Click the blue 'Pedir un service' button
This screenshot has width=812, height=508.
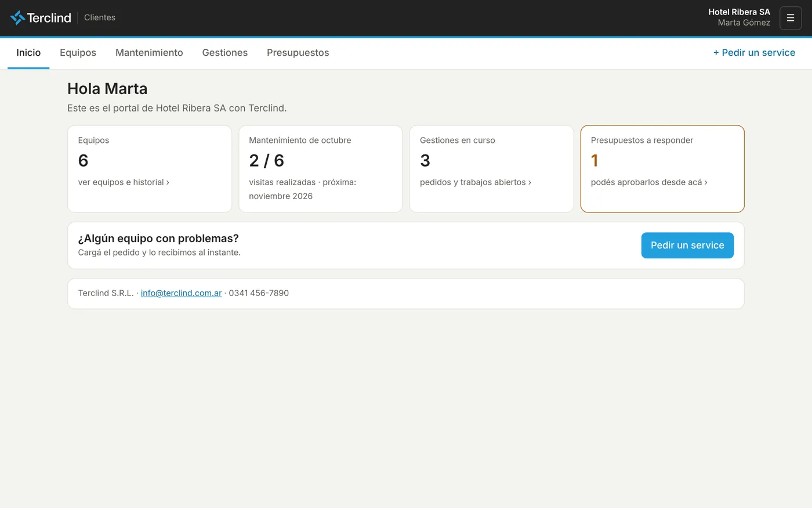pos(687,246)
